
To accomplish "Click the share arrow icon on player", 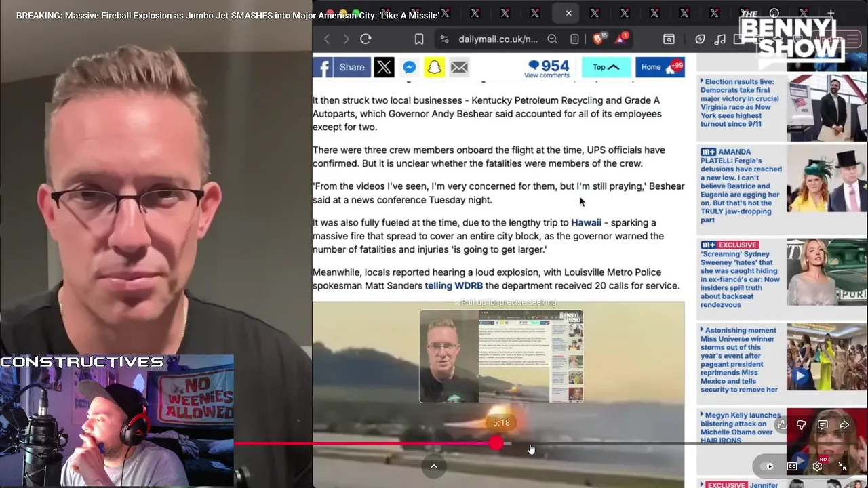I will click(x=844, y=425).
